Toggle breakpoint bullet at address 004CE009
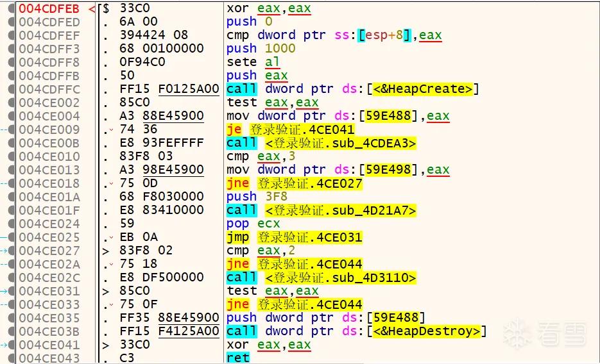This screenshot has width=600, height=364. [12, 129]
